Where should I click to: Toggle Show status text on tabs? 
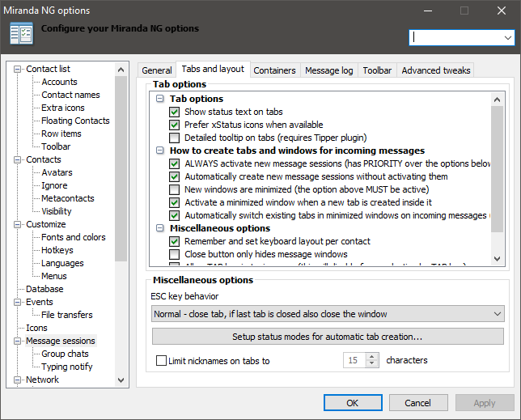point(174,112)
